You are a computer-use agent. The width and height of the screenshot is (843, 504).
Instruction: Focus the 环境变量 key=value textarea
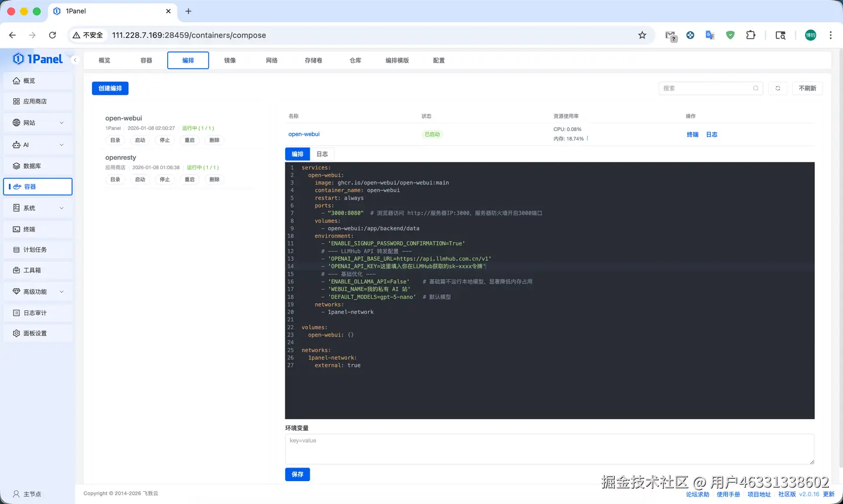coord(550,450)
